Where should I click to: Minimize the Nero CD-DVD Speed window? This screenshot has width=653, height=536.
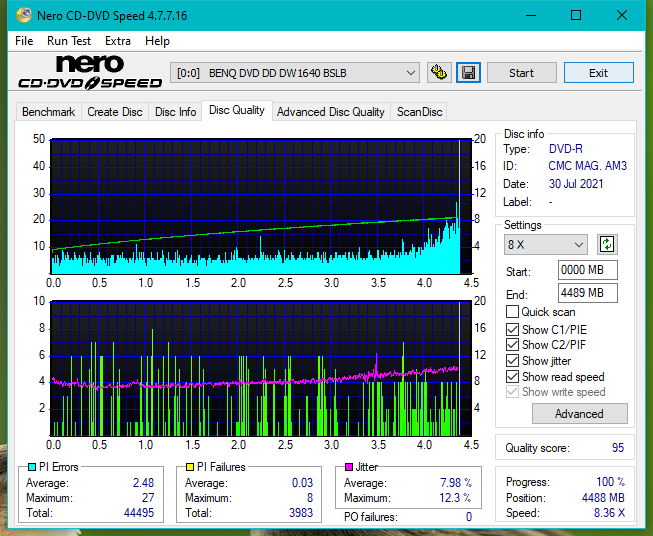[531, 15]
